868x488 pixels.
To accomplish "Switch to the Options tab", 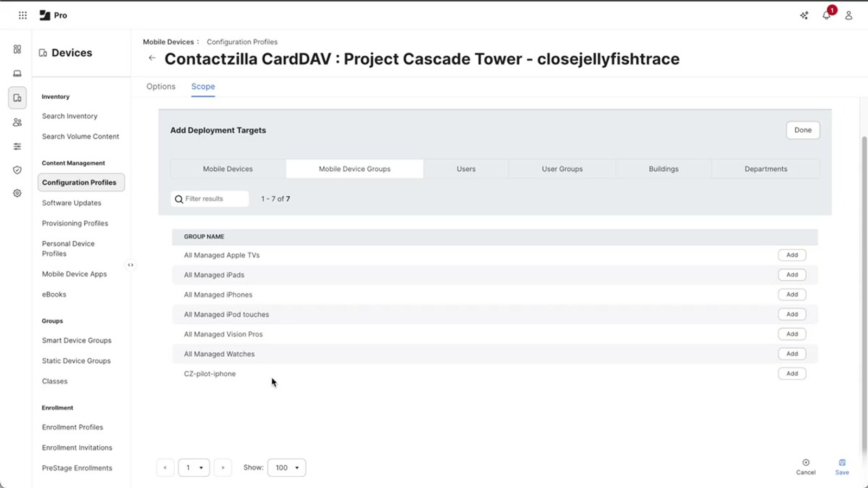I will coord(161,87).
